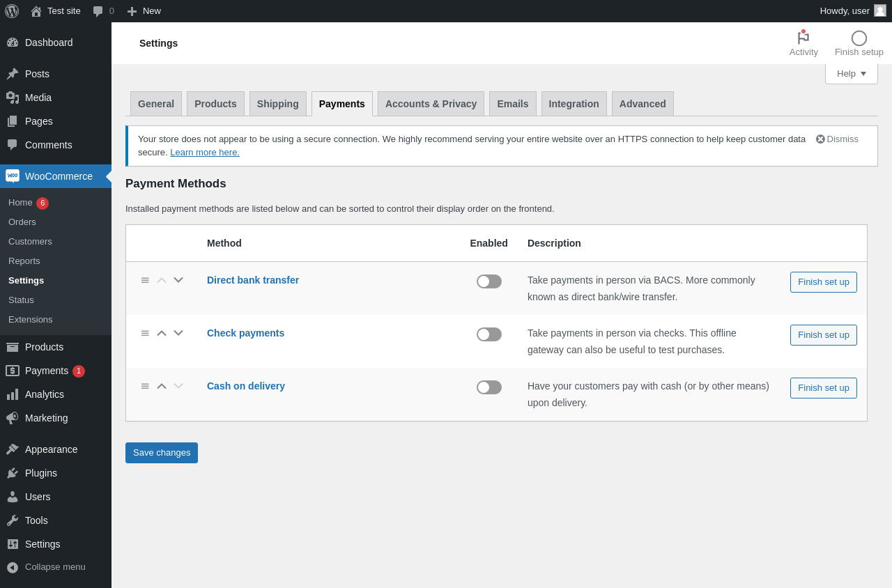Click Finish set up for Check payments

coord(823,335)
